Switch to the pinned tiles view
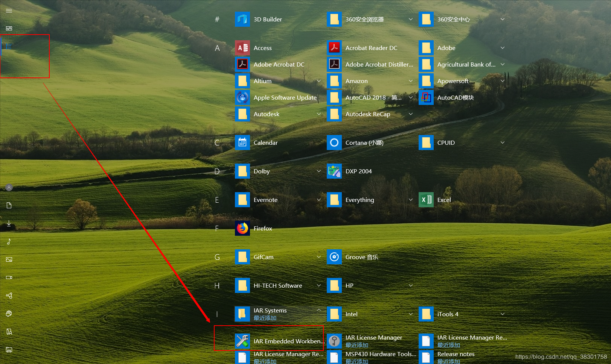The image size is (611, 364). click(9, 28)
